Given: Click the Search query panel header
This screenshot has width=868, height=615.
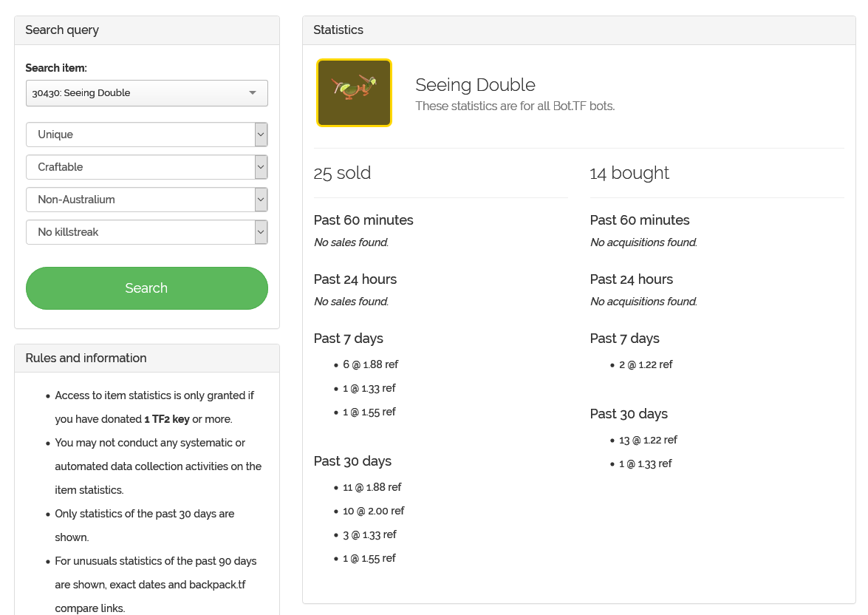Looking at the screenshot, I should 62,30.
